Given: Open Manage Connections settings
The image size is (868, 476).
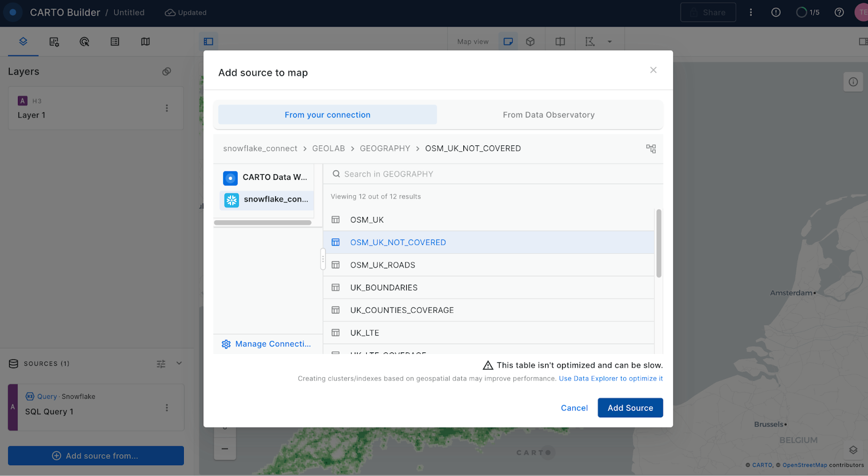Looking at the screenshot, I should point(266,344).
